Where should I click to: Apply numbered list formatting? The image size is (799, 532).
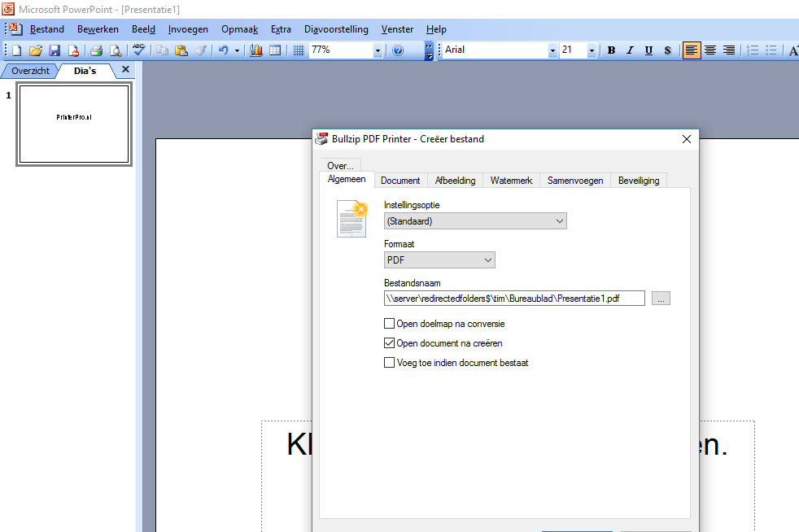pyautogui.click(x=753, y=50)
